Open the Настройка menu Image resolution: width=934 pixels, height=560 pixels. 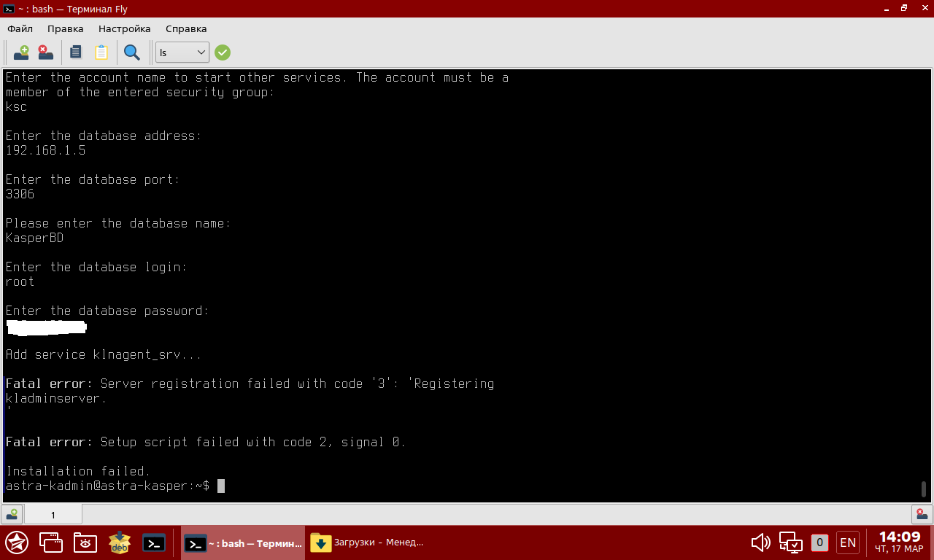click(125, 28)
